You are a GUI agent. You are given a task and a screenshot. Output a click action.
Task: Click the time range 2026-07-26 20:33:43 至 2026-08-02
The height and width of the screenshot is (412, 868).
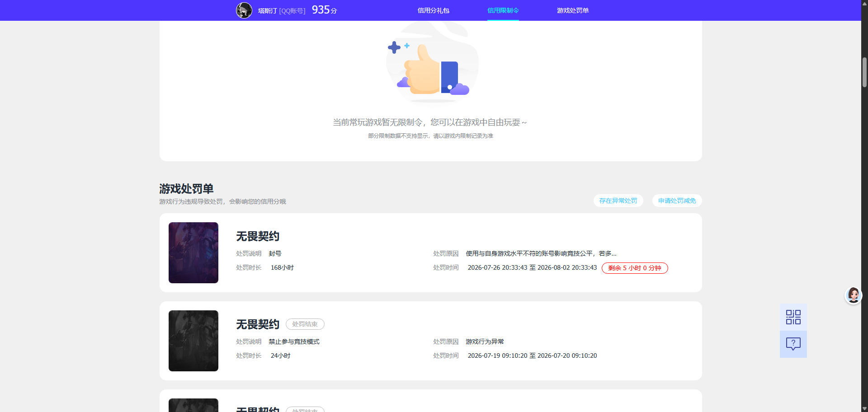[x=532, y=267]
